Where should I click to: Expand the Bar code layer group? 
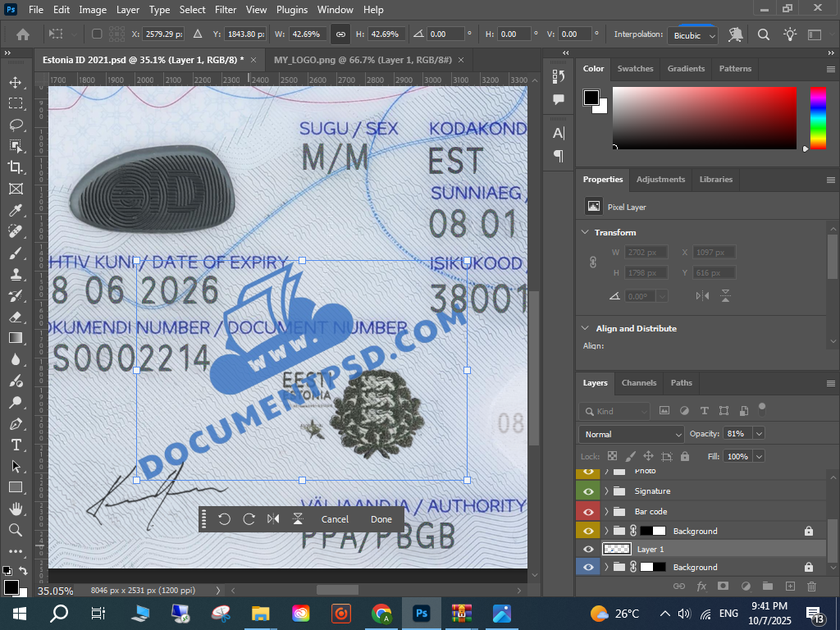click(x=607, y=512)
